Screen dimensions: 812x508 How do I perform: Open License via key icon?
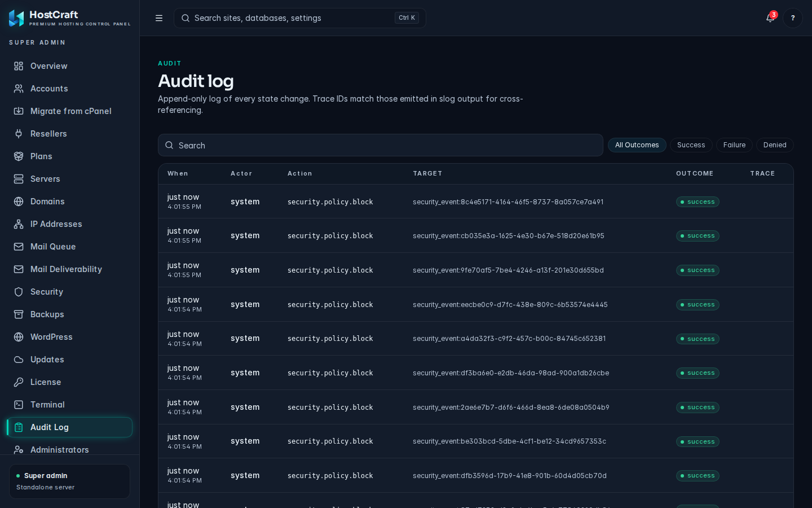(19, 382)
